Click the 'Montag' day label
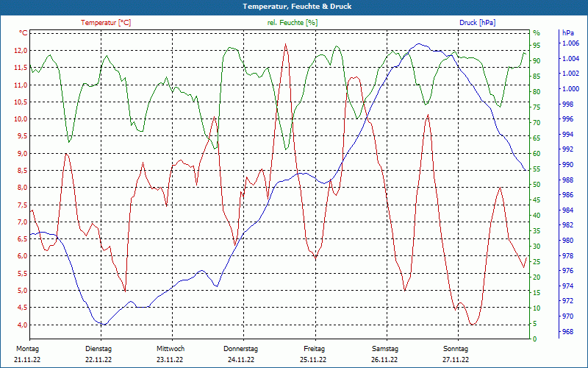The width and height of the screenshot is (588, 368). coord(27,349)
